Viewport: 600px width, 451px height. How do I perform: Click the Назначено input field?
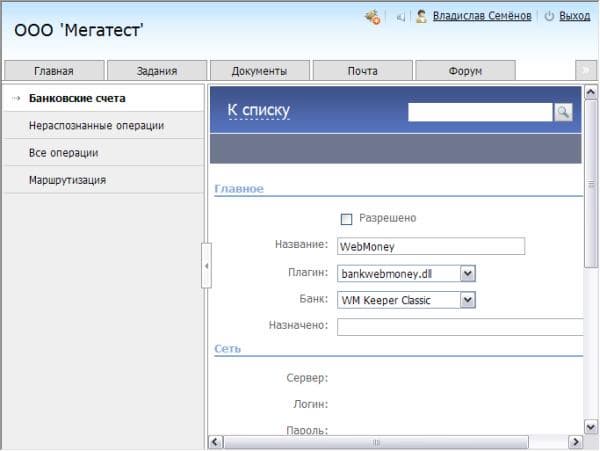(x=460, y=327)
